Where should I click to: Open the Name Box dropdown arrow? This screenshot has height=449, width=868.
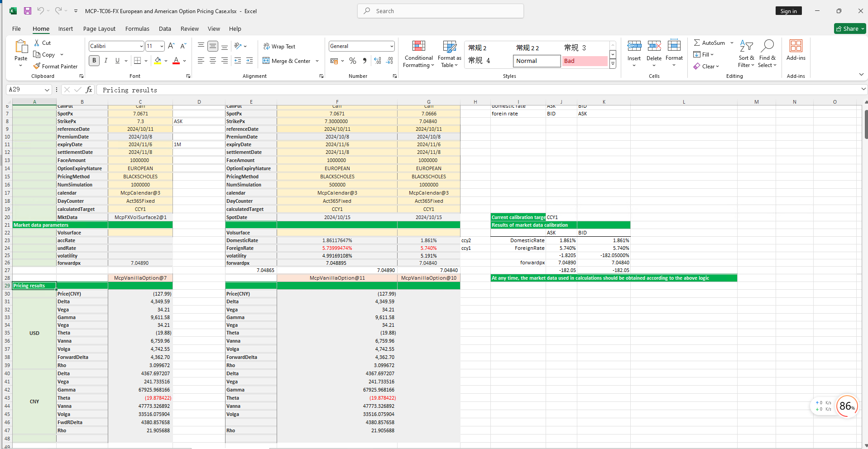click(x=47, y=90)
